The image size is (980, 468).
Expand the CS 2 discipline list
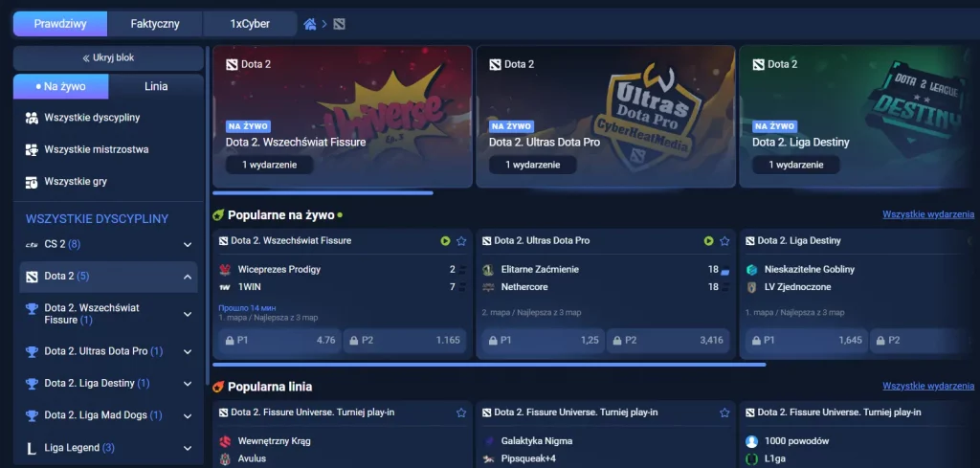click(188, 244)
